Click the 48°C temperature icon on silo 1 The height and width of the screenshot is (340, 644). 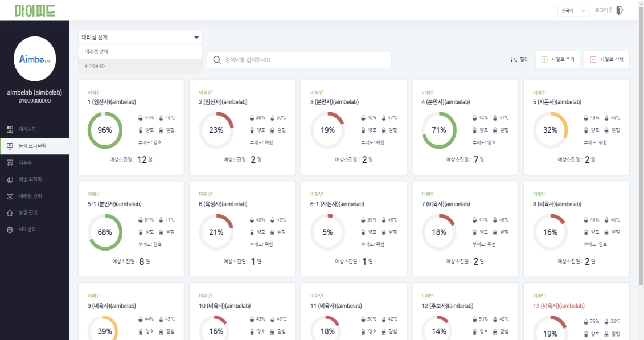(161, 118)
